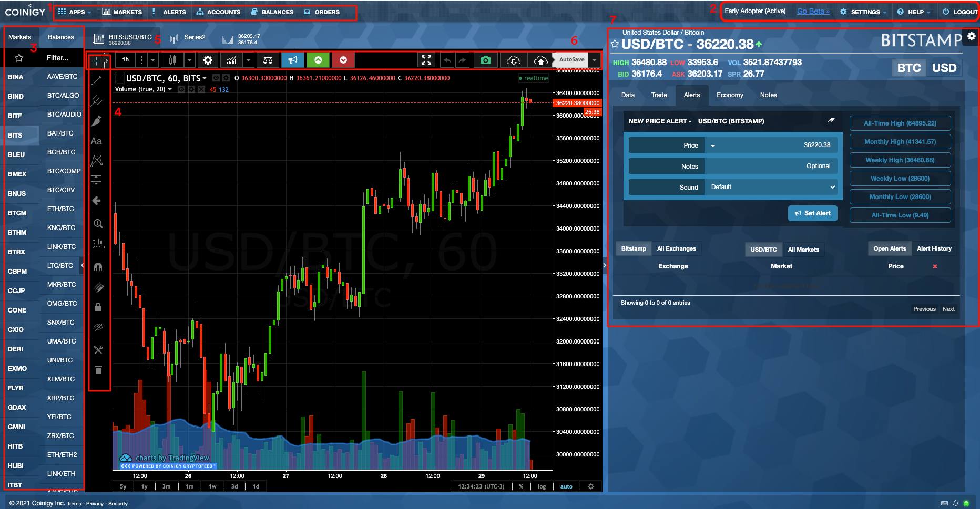This screenshot has width=980, height=509.
Task: Select the ETH/BTC market in list
Action: (x=60, y=209)
